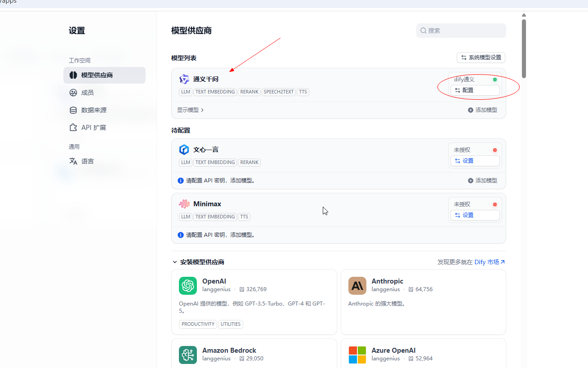Click info icon in 文心一言 notice

[181, 181]
